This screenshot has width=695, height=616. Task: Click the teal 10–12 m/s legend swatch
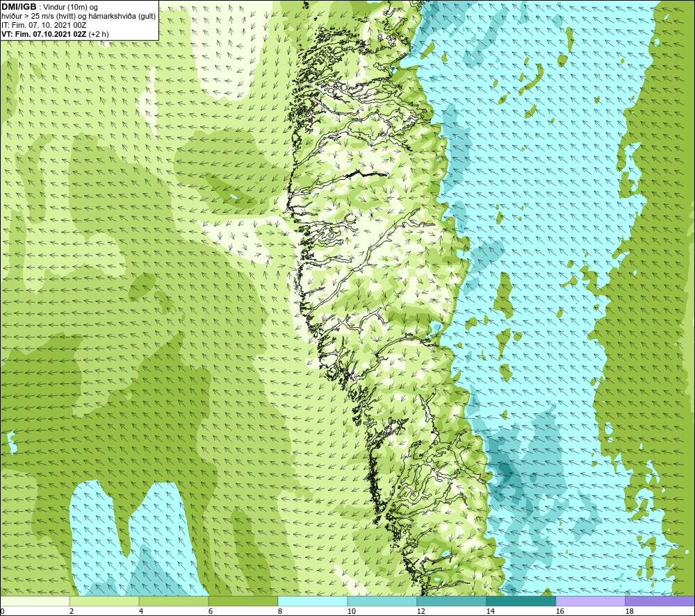382,601
